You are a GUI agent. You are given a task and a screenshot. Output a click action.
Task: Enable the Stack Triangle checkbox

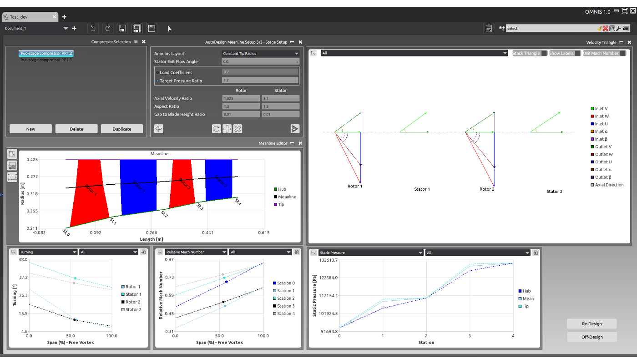point(544,53)
